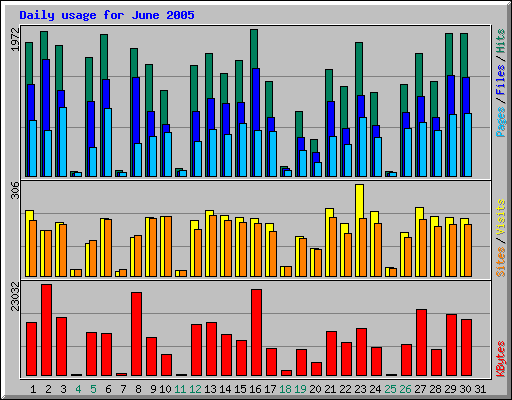Click day 2 on the date axis
The width and height of the screenshot is (512, 400).
48,389
